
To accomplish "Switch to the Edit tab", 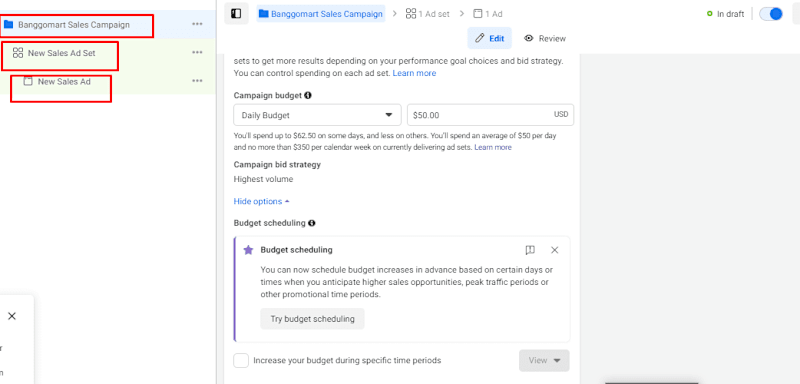I will (x=489, y=38).
